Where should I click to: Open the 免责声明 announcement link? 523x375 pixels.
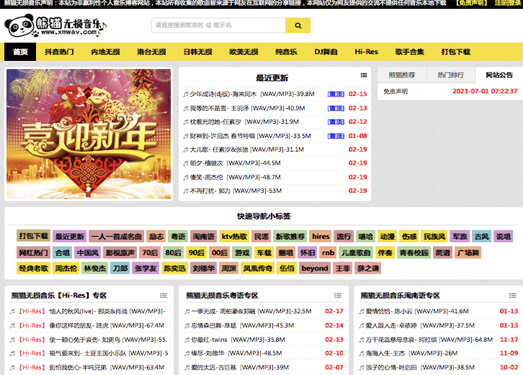(x=396, y=91)
